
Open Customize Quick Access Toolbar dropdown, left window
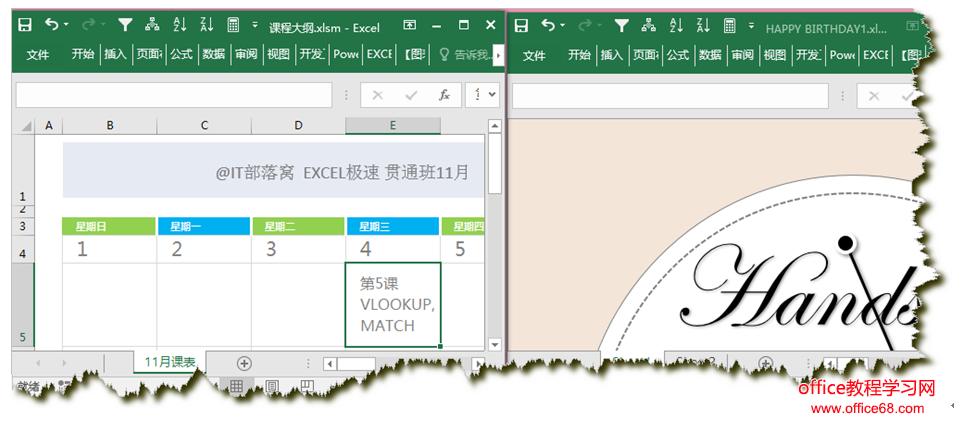point(255,25)
